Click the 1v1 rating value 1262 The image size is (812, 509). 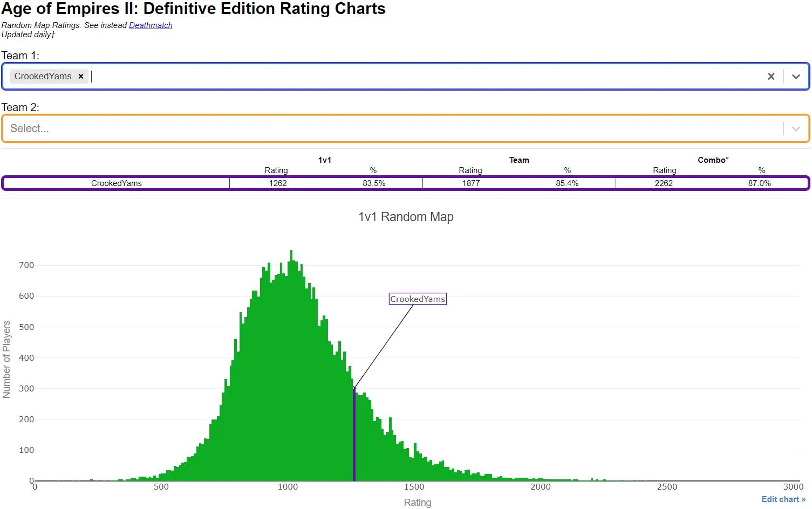pyautogui.click(x=278, y=183)
